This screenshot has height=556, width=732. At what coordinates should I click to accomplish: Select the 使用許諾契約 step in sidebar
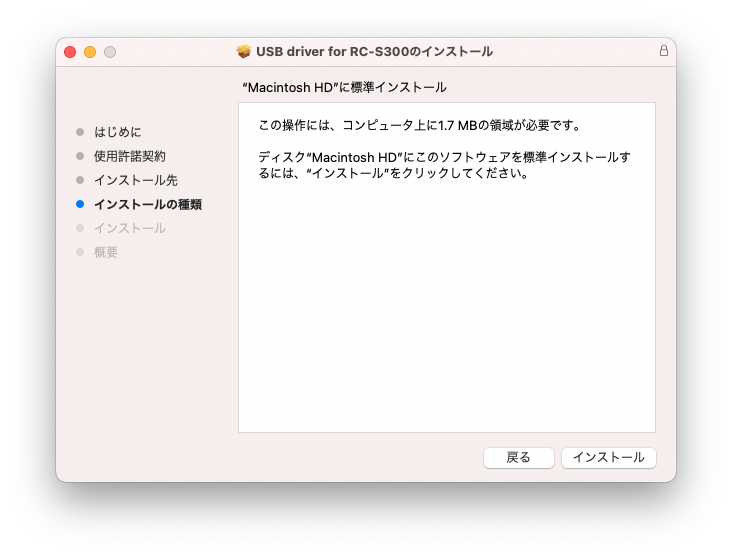pos(130,156)
